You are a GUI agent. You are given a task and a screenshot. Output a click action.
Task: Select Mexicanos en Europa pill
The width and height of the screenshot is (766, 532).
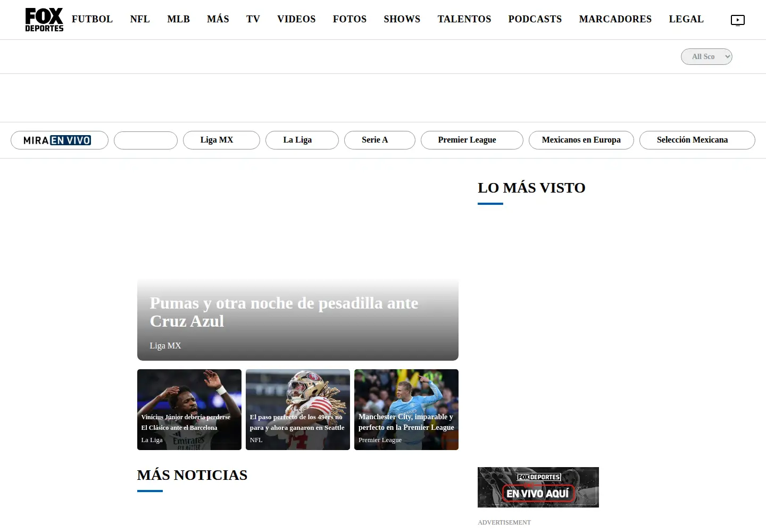581,140
